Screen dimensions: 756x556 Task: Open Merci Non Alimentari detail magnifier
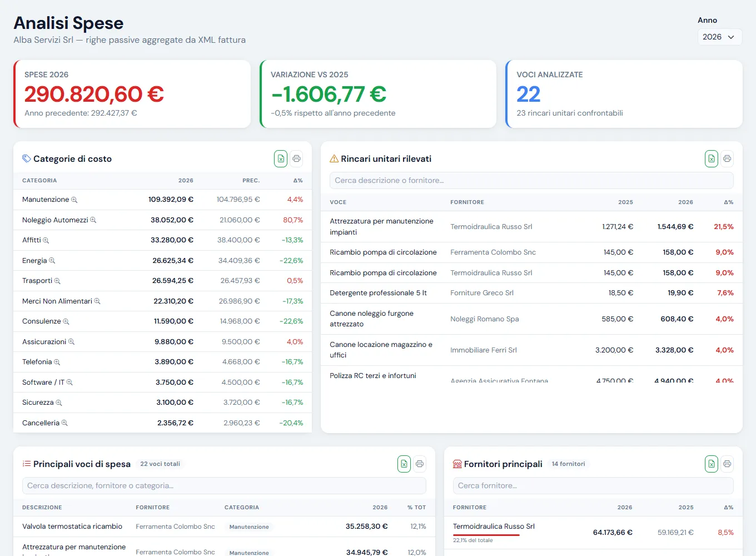pyautogui.click(x=97, y=301)
